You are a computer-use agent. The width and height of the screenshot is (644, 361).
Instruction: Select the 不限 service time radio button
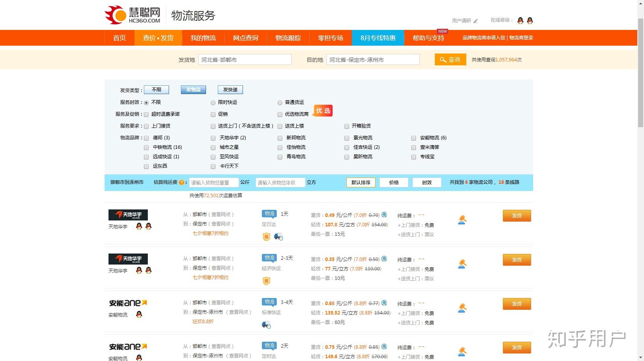(x=146, y=102)
